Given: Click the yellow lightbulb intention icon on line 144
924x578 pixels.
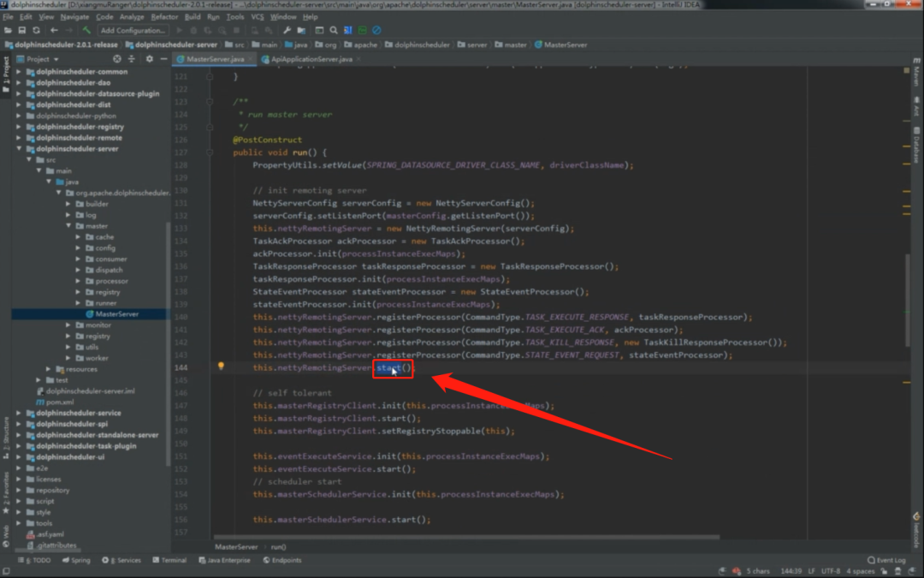Looking at the screenshot, I should 221,366.
